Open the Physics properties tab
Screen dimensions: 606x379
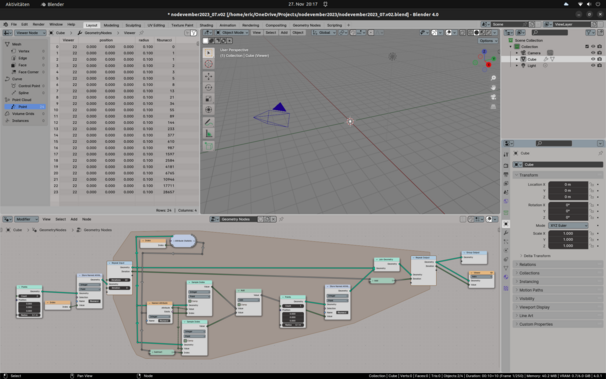[506, 250]
